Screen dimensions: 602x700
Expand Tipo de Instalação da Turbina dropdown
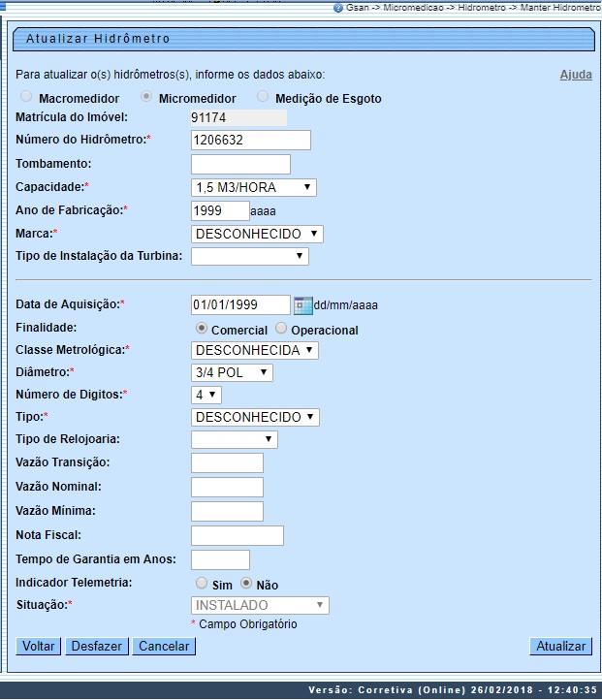[250, 256]
